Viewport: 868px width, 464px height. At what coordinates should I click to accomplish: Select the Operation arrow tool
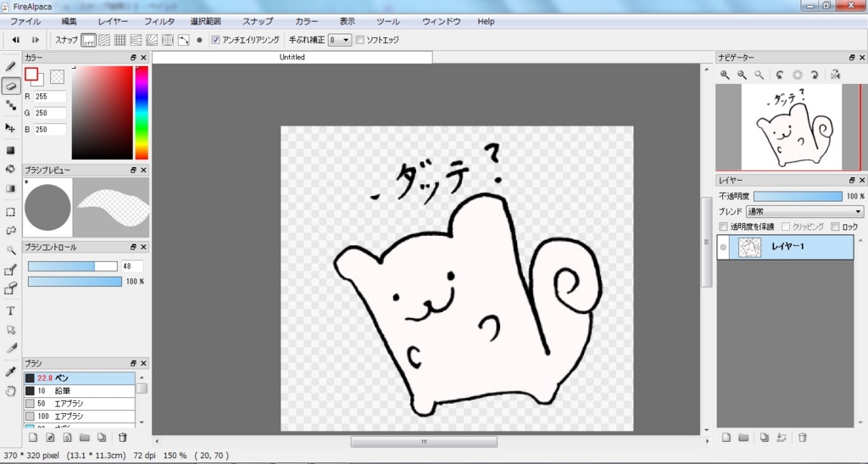(10, 329)
